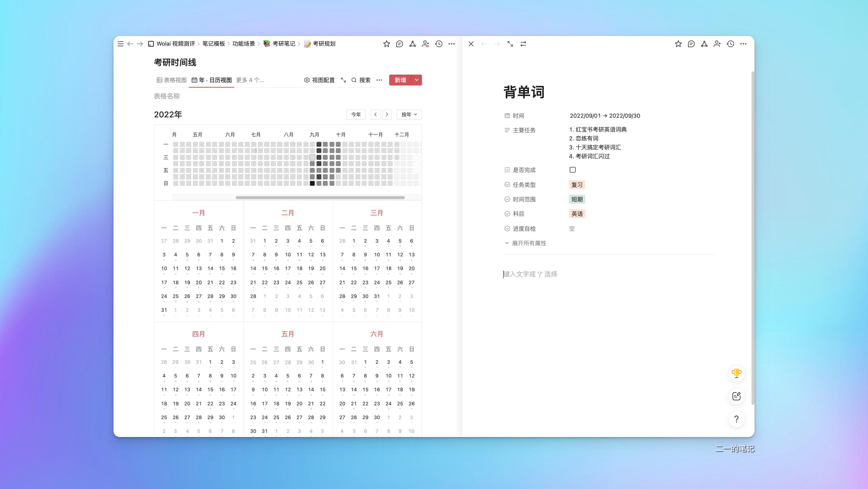Expand 背单词 to full page view
868x489 pixels.
click(x=510, y=44)
